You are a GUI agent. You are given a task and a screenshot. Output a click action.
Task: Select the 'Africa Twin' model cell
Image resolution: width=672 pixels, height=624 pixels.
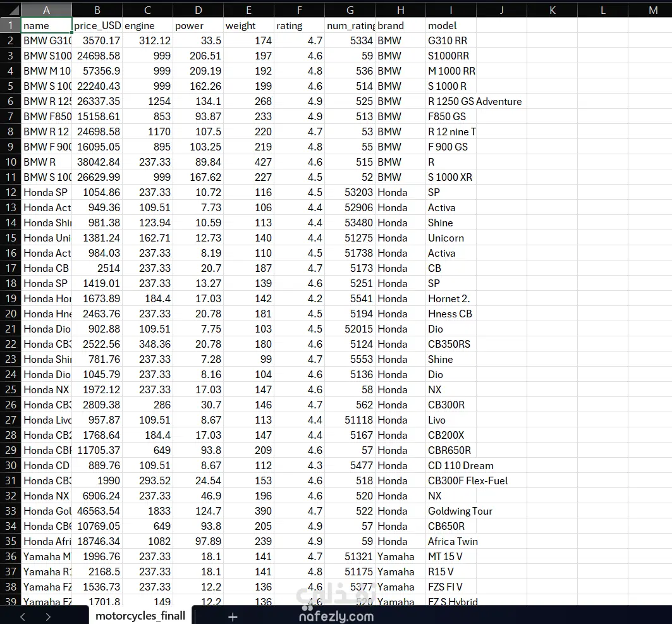pos(453,541)
